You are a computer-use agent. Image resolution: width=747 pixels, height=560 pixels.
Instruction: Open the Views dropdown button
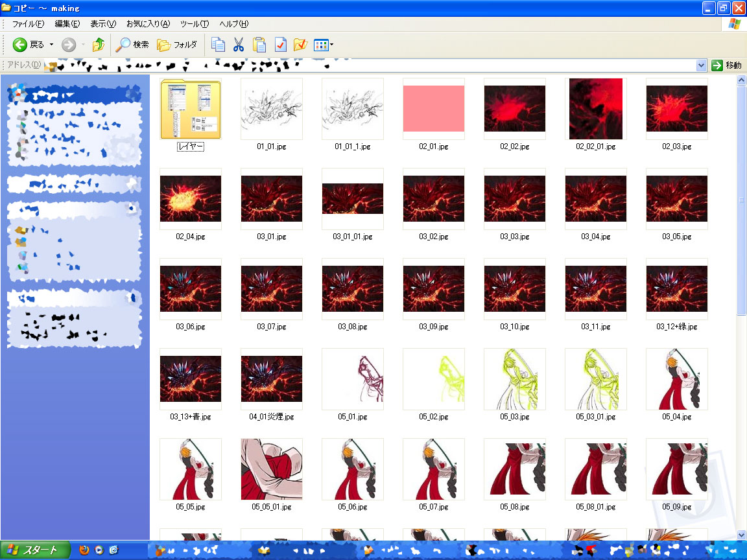[324, 45]
